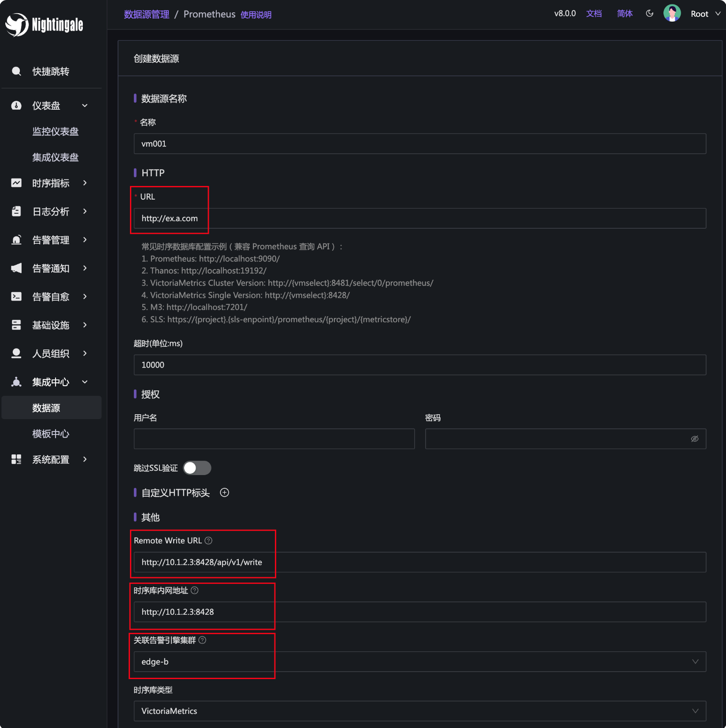Collapse the 仪表盘 menu chevron
726x728 pixels.
tap(85, 105)
